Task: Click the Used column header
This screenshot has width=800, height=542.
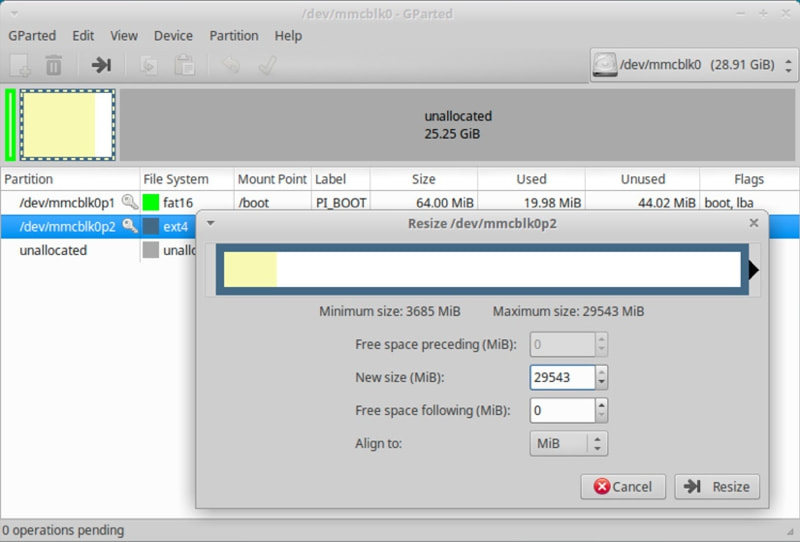Action: (x=531, y=179)
